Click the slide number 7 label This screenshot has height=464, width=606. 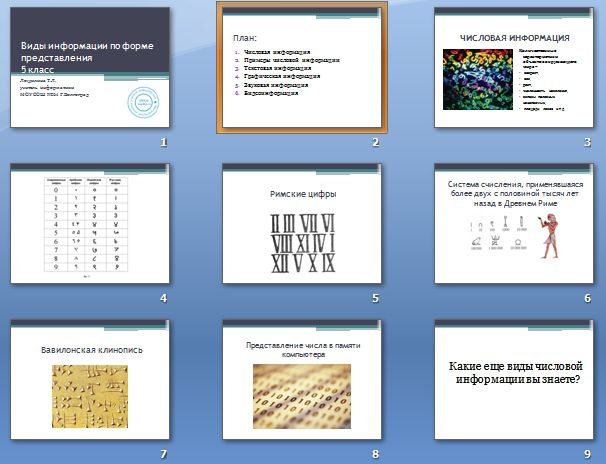coord(164,454)
